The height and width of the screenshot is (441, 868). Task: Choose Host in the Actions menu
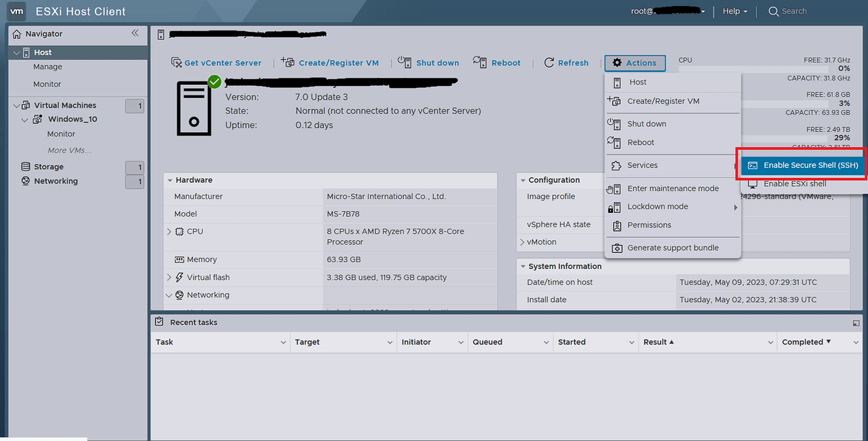pos(672,82)
